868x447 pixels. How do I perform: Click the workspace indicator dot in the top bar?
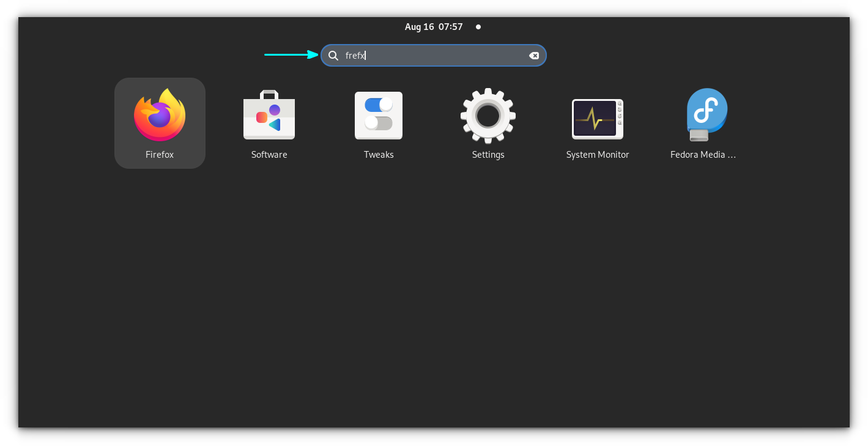point(478,26)
